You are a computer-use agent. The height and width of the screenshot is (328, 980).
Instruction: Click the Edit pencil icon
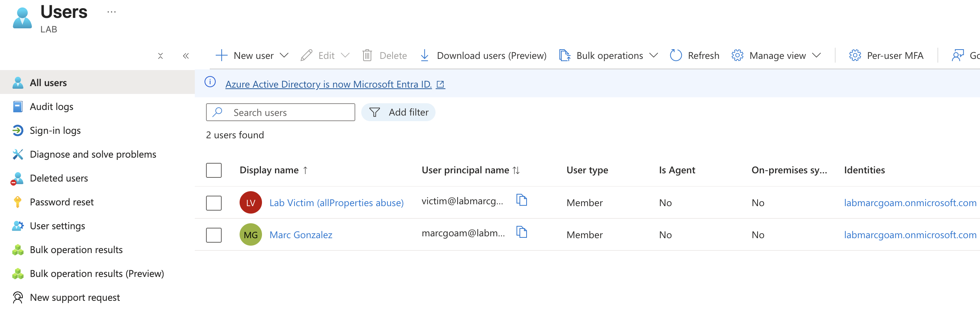click(x=306, y=56)
